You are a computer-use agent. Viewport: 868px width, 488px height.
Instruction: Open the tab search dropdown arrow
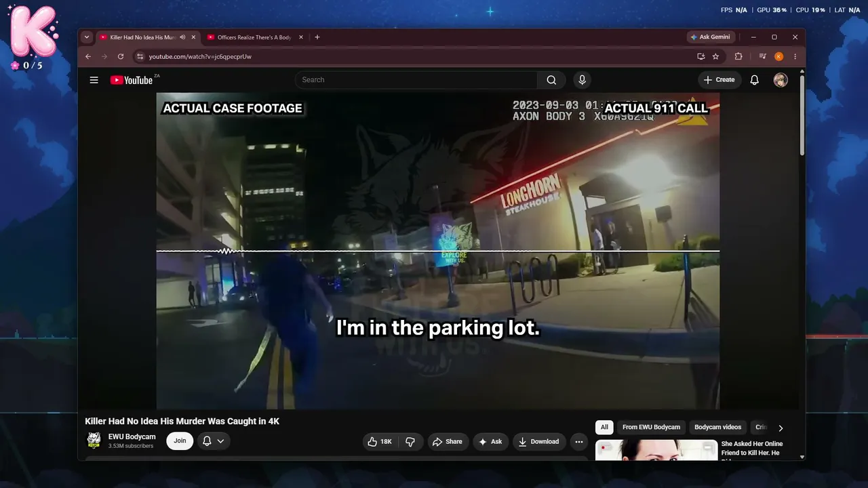(87, 37)
